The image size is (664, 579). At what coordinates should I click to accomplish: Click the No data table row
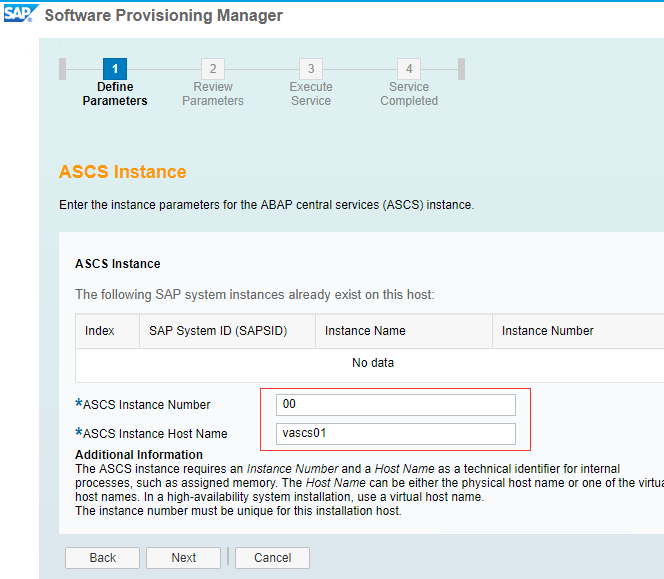[372, 363]
